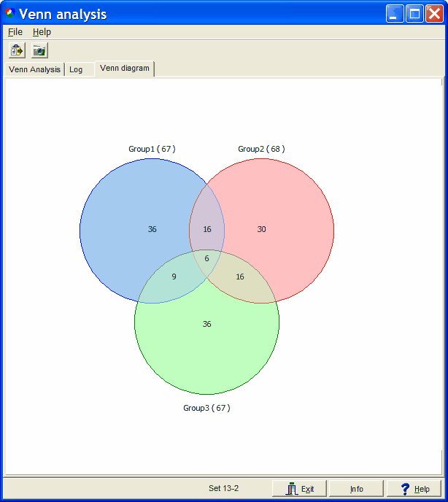Click the 16 count in Group2-Group3 overlap

click(240, 277)
